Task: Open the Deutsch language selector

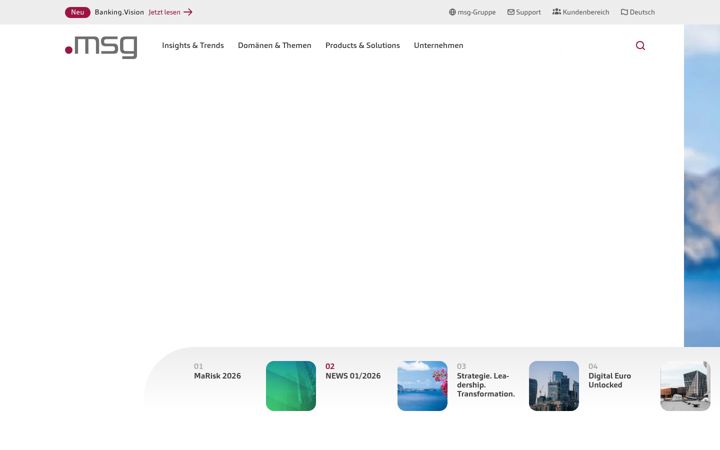Action: coord(638,12)
